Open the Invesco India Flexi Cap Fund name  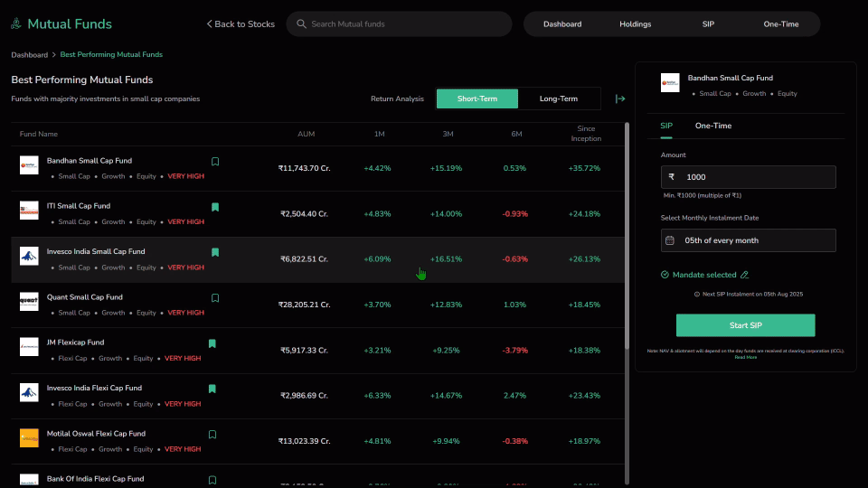click(94, 389)
